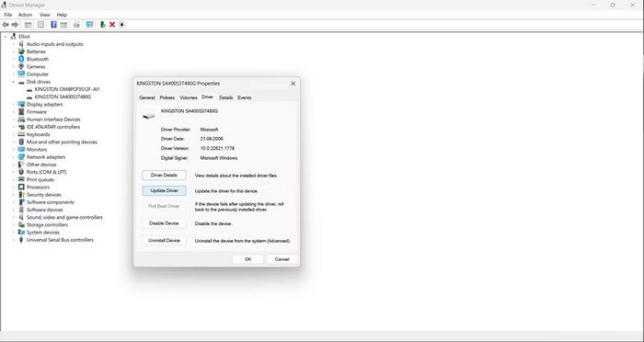Collapse the Disk drives tree node
The height and width of the screenshot is (342, 644).
point(13,82)
